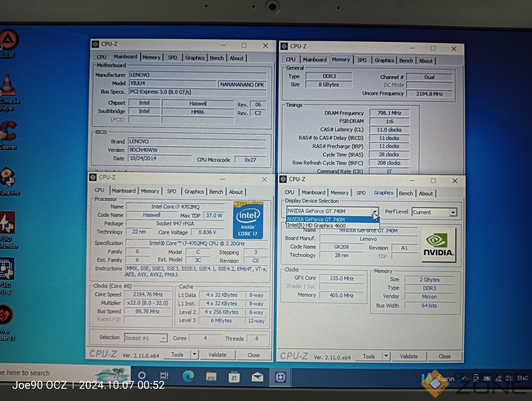Open Memory tab in Mainboard window
Image resolution: width=532 pixels, height=401 pixels.
tap(151, 57)
